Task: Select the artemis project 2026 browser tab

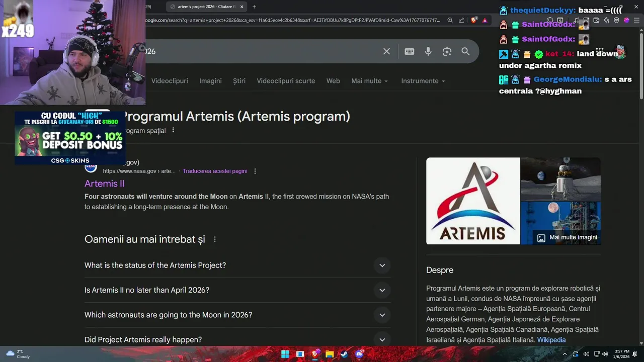Action: (206, 7)
